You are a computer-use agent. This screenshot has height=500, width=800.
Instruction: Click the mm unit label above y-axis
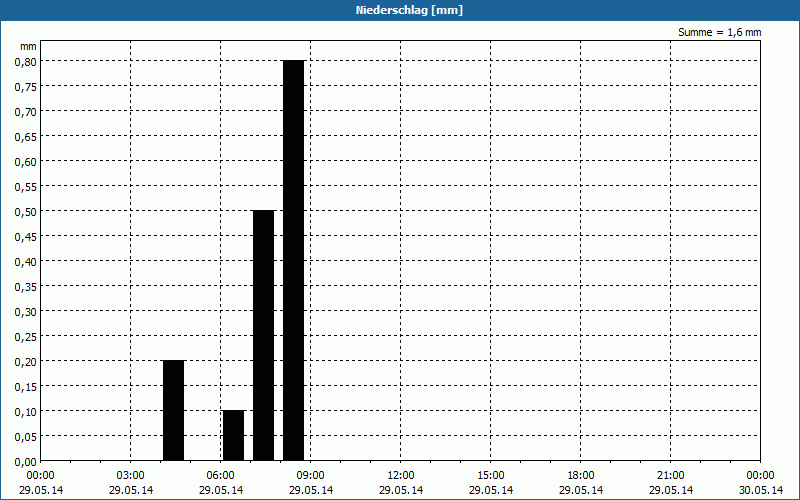click(x=28, y=46)
